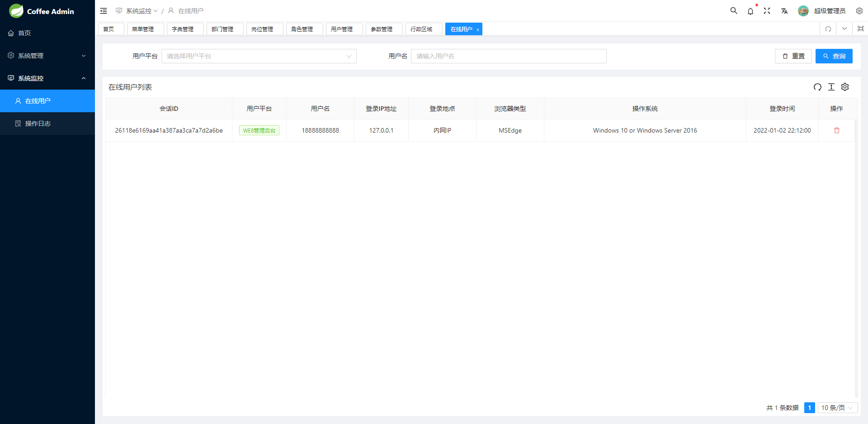Collapse the 系统监控 sidebar menu

[47, 78]
